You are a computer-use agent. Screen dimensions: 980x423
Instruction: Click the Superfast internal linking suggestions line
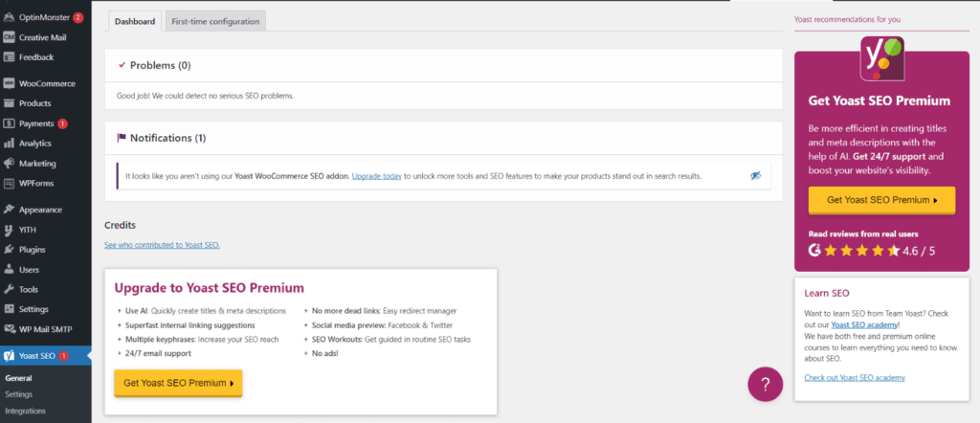tap(187, 325)
